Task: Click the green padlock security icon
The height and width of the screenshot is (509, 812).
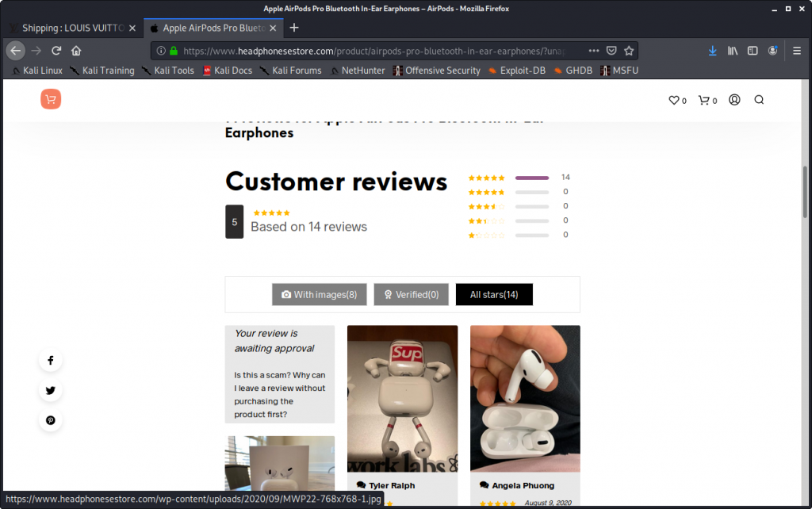Action: [174, 51]
